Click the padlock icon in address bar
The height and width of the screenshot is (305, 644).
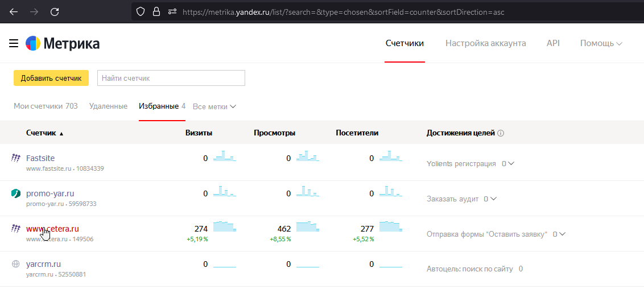point(156,11)
